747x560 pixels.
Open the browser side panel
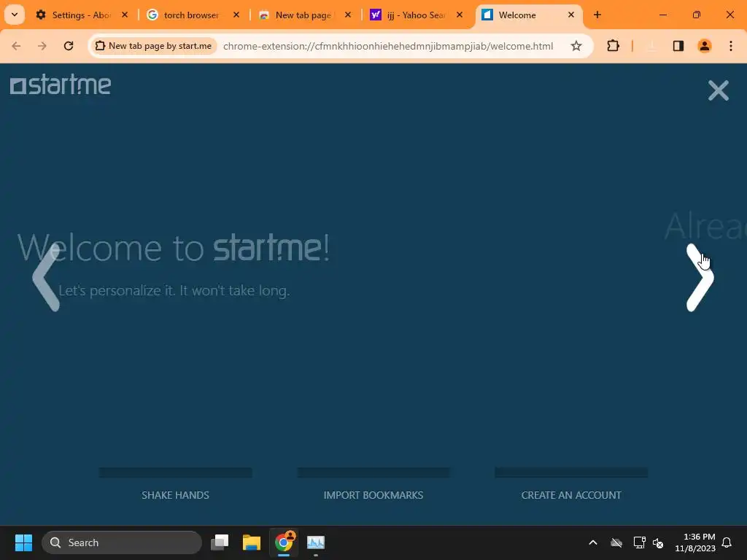point(678,46)
